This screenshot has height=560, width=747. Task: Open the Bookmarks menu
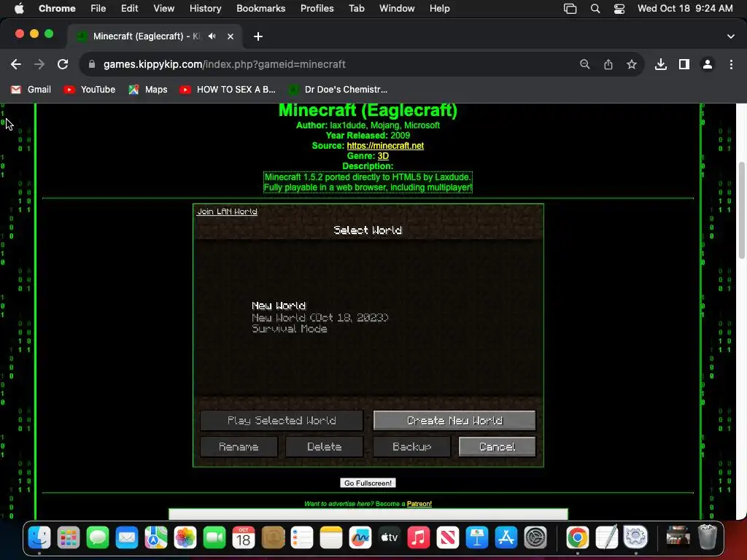[261, 9]
